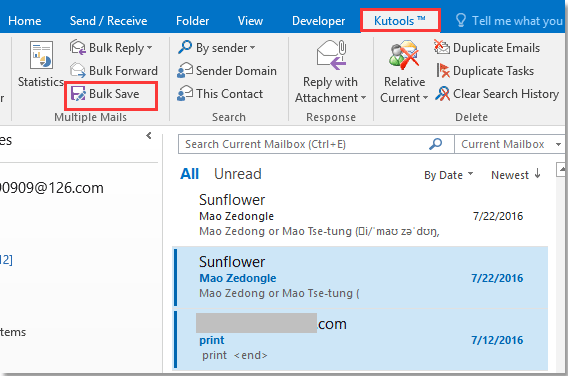Open the Developer tab

click(318, 21)
